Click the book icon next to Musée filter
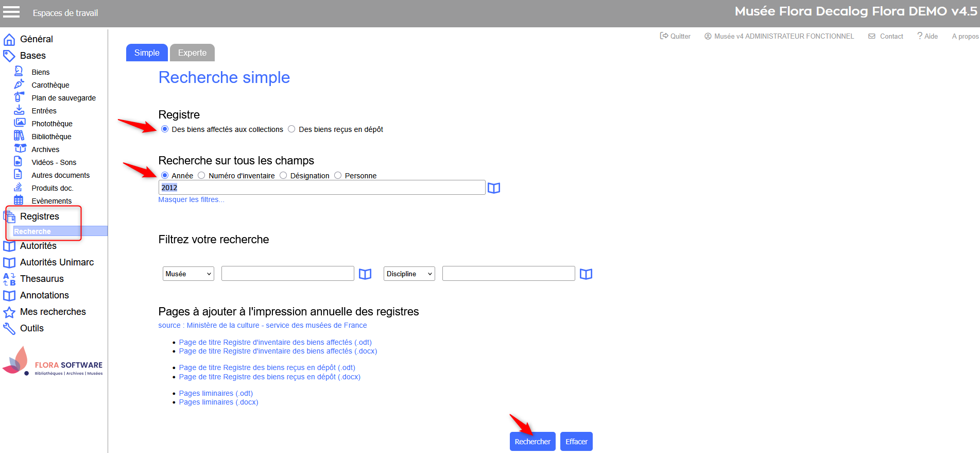 click(x=365, y=274)
